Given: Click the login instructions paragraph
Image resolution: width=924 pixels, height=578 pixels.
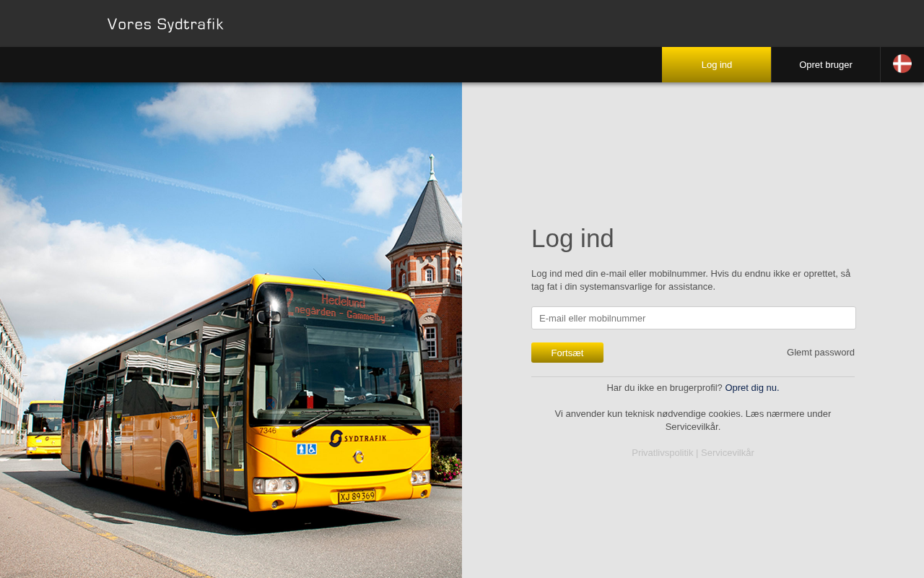Looking at the screenshot, I should [x=692, y=280].
